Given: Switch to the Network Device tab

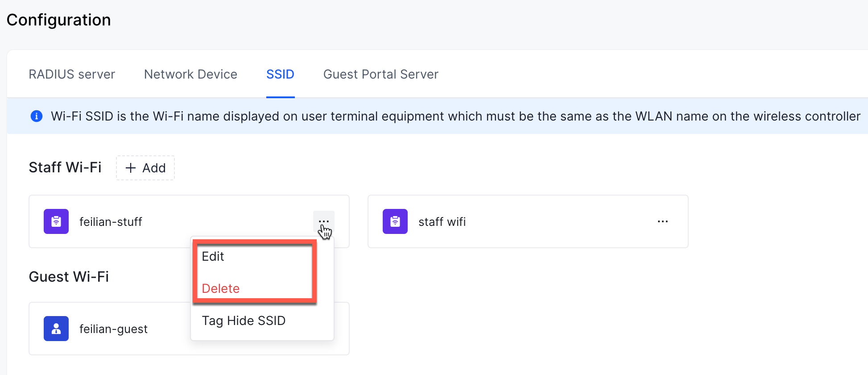Looking at the screenshot, I should point(190,74).
